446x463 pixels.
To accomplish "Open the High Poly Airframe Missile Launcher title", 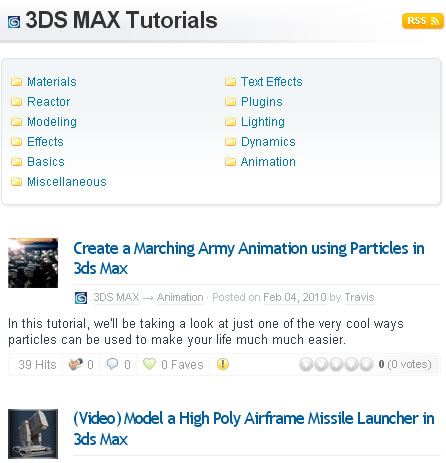I will tap(254, 429).
